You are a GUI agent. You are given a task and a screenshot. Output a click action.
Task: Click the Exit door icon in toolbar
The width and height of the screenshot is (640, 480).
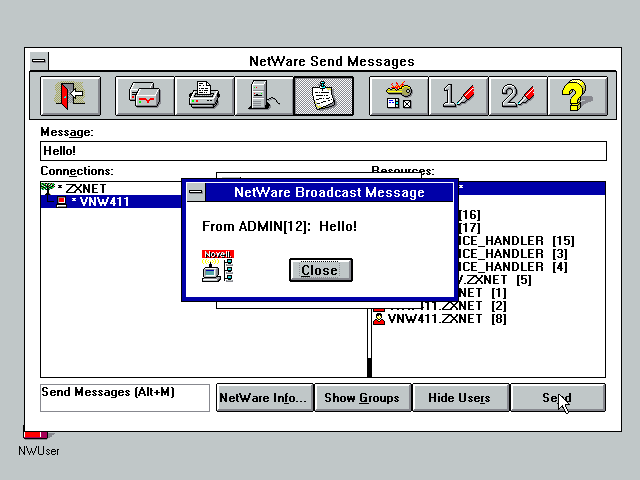coord(71,96)
